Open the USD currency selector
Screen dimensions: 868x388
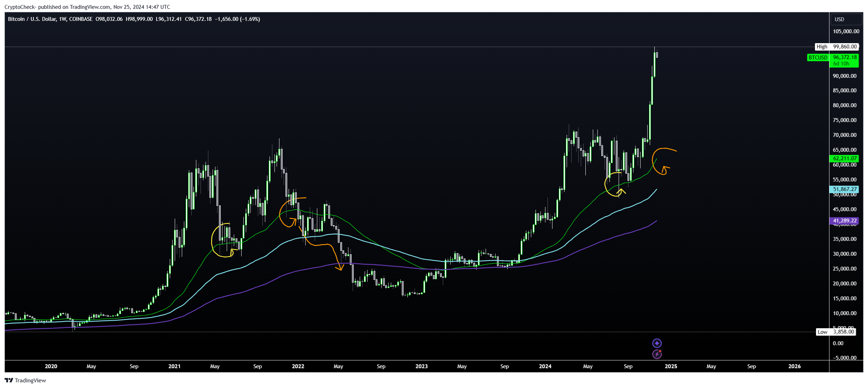pos(846,19)
